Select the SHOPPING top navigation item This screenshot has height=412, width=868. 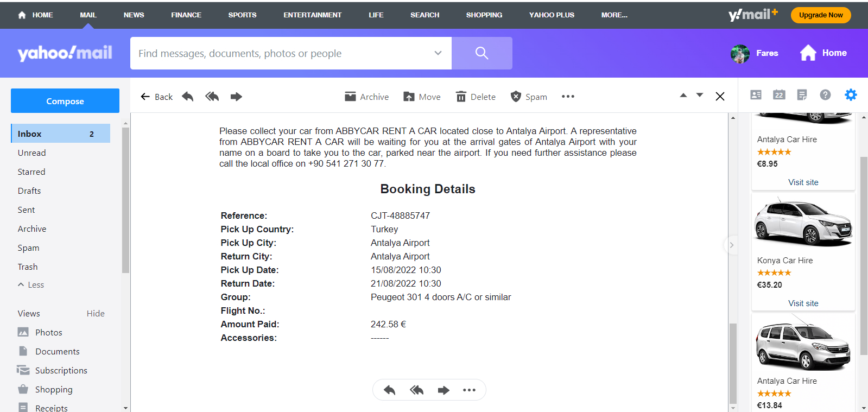pos(484,15)
